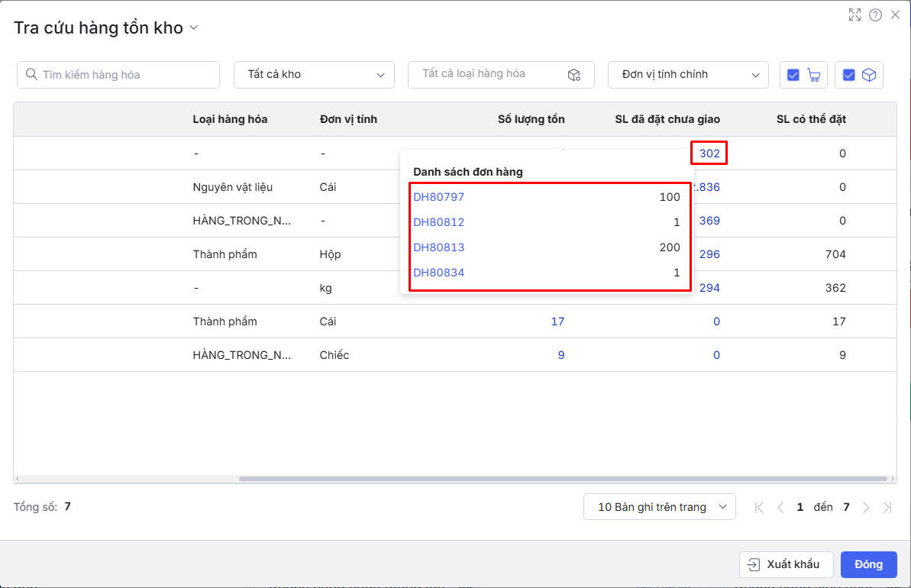Open order DH80813 from the list

(438, 247)
